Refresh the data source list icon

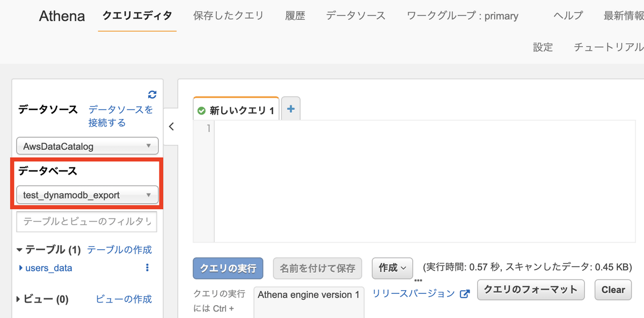pos(152,94)
